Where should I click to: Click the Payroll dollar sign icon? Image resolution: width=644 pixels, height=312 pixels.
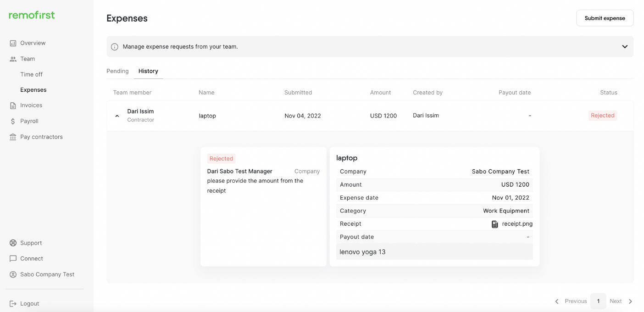point(13,121)
